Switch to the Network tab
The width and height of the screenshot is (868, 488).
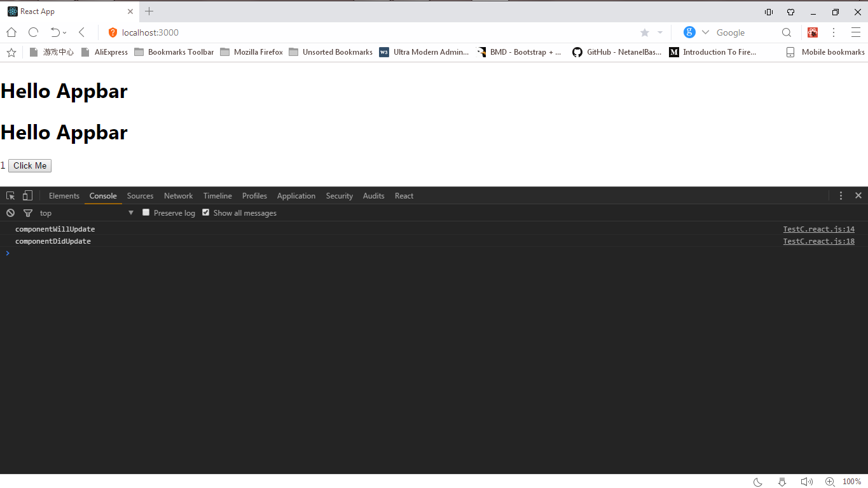click(x=178, y=196)
